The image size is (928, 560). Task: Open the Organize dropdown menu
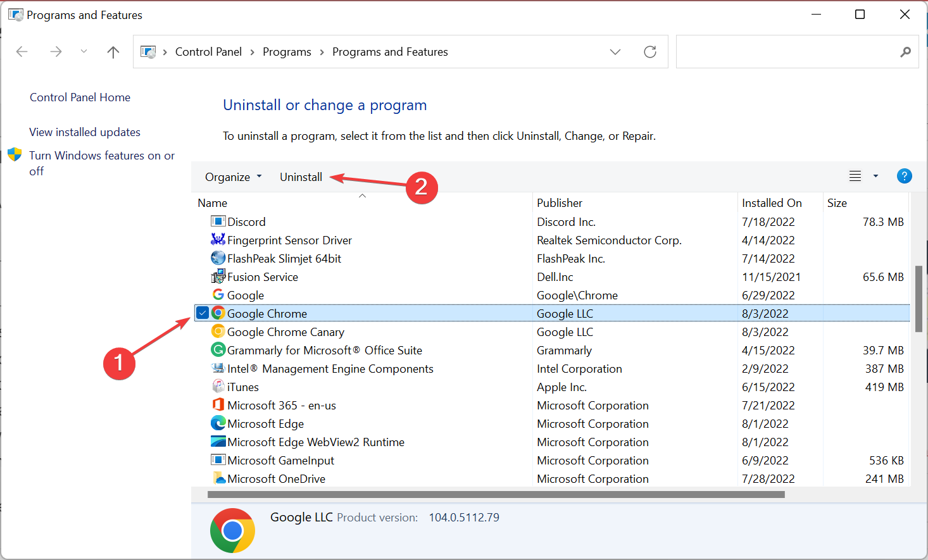(233, 177)
